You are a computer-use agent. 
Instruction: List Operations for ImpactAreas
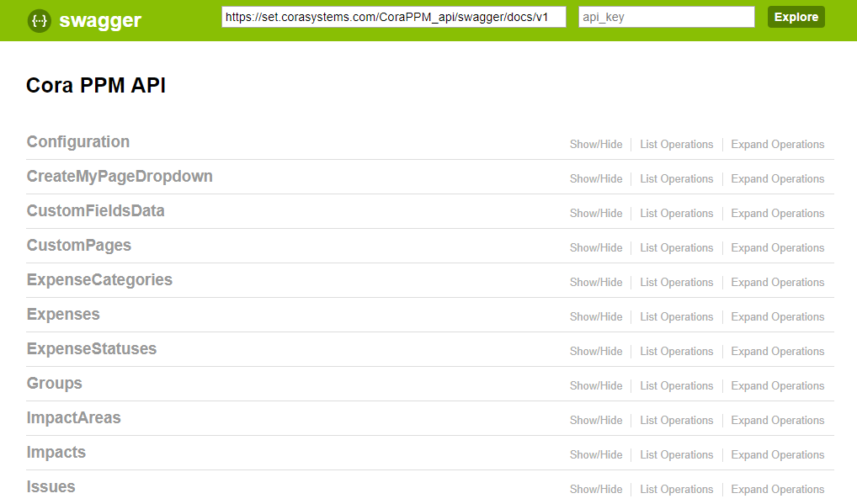[x=677, y=419]
